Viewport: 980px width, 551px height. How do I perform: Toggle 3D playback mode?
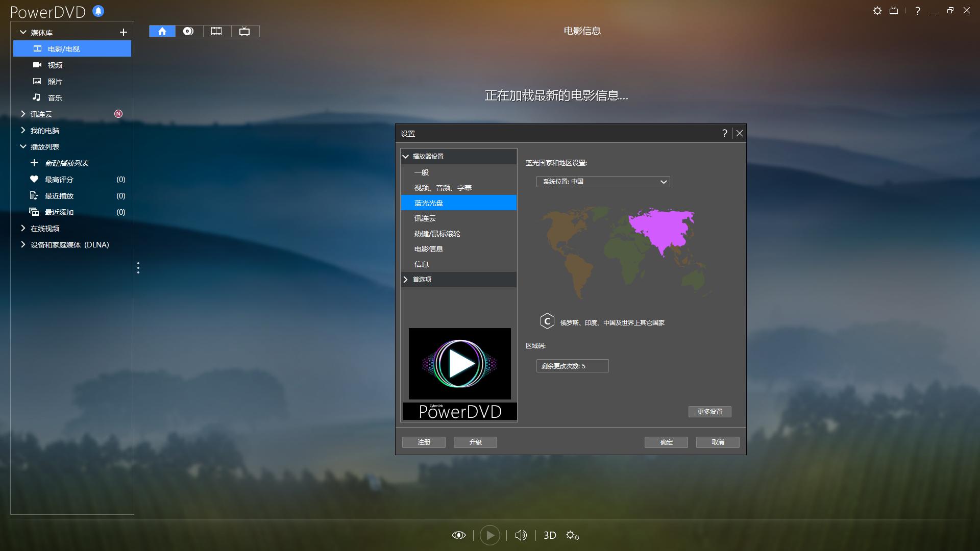550,535
